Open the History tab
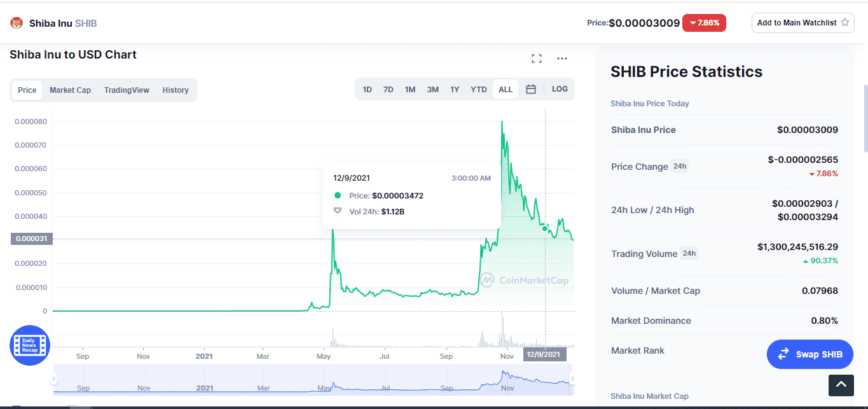 coord(176,90)
